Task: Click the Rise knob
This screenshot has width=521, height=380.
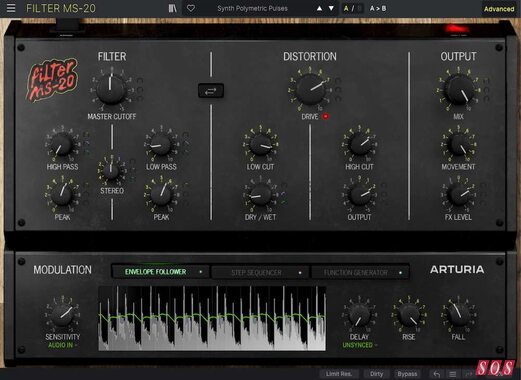Action: (409, 314)
